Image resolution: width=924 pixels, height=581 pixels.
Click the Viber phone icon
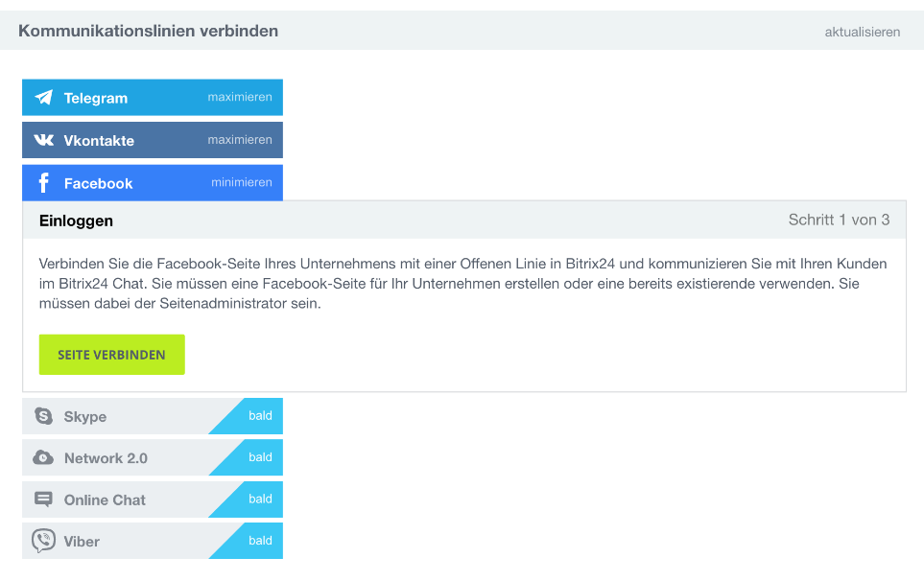click(x=43, y=541)
